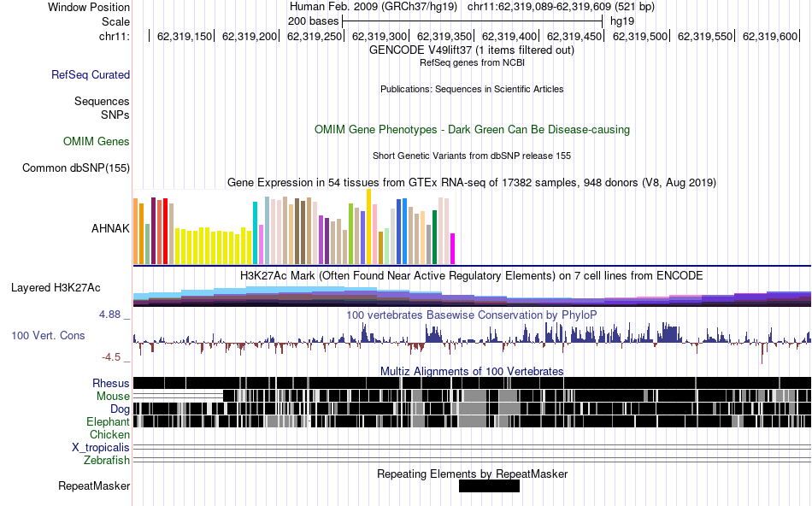The width and height of the screenshot is (812, 506).
Task: Select the Dog species label
Action: (x=120, y=409)
